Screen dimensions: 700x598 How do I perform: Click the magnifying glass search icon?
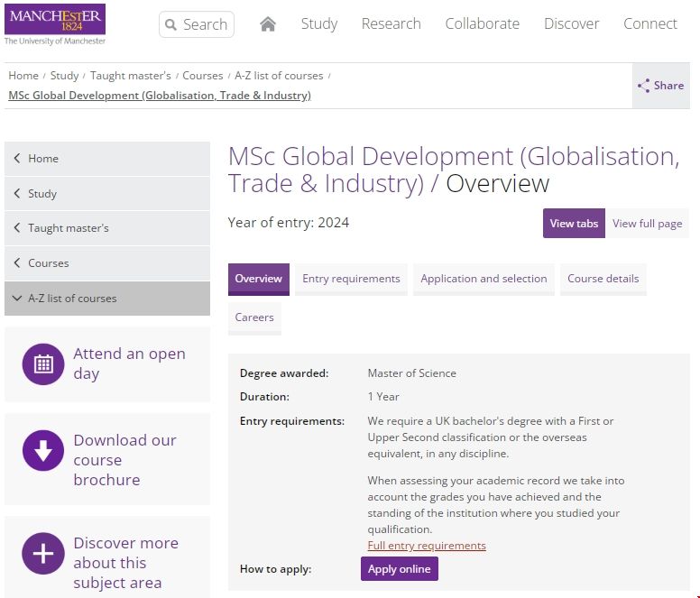click(x=171, y=25)
